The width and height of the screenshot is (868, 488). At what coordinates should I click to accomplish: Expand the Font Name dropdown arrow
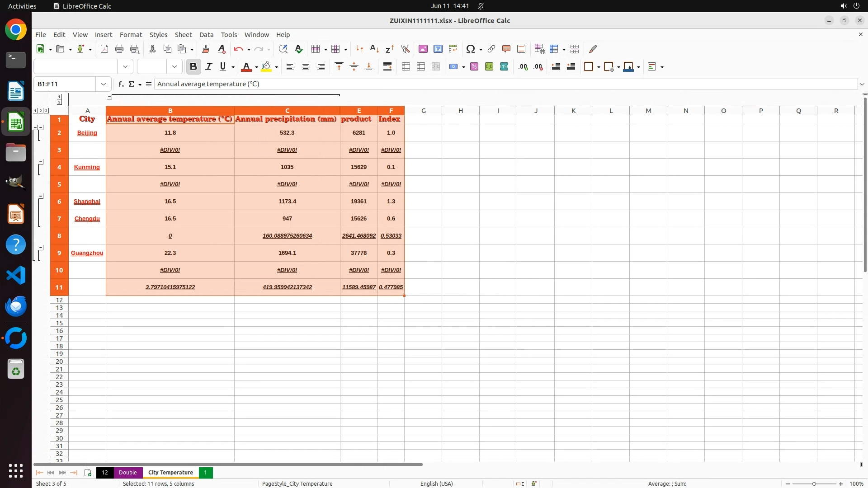[125, 67]
